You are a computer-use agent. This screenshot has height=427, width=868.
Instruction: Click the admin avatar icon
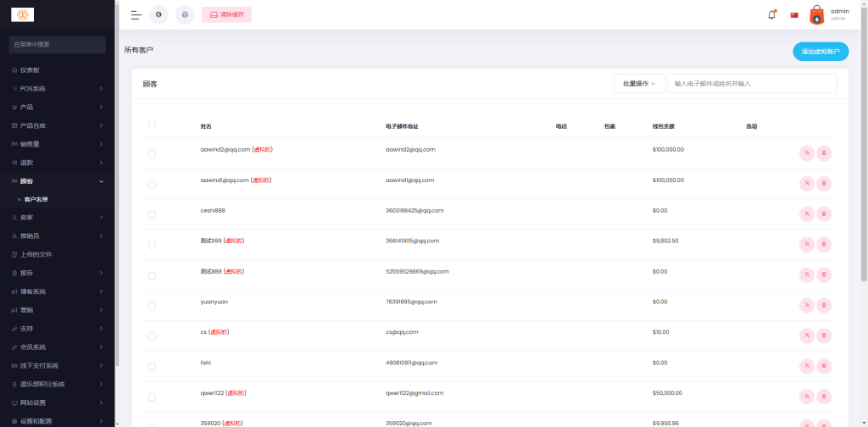click(x=816, y=14)
